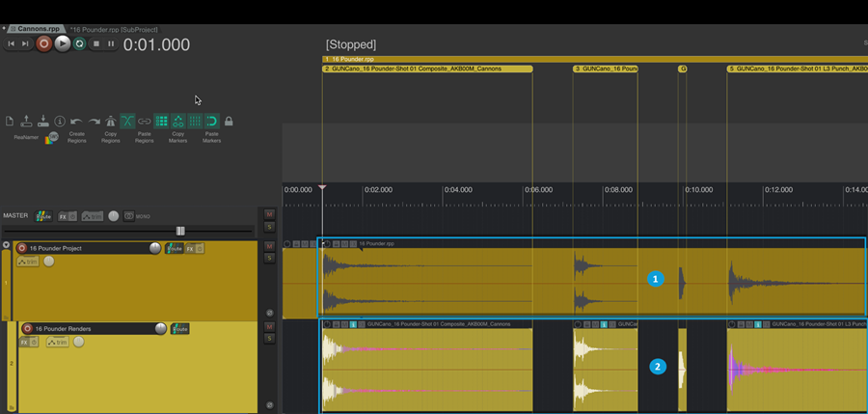The image size is (868, 414).
Task: Click the Stop button in transport
Action: (95, 43)
